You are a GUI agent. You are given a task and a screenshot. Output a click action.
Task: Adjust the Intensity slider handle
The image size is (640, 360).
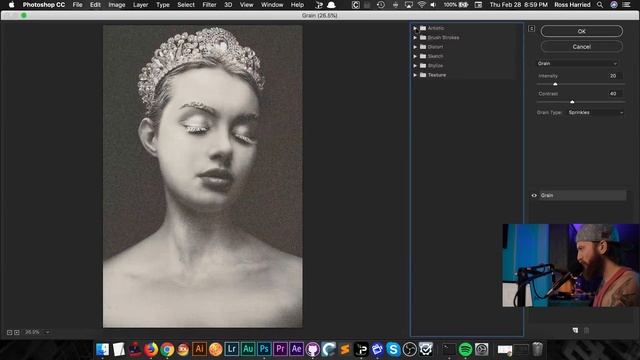coord(555,84)
